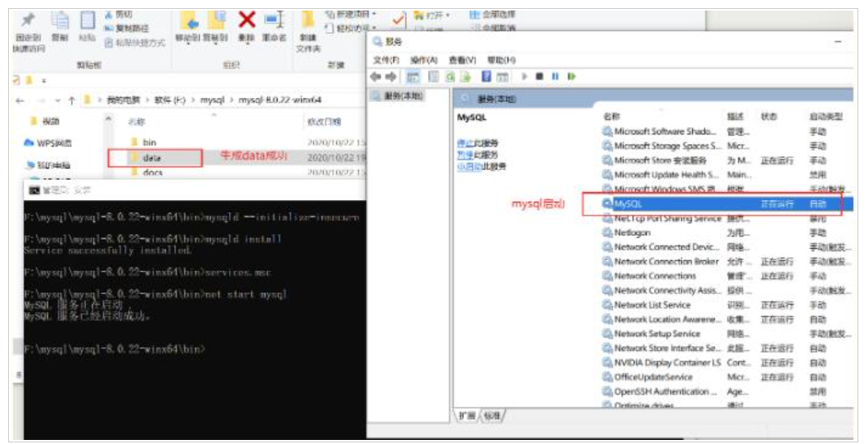
Task: Click mysql in the Explorer address path
Action: coord(212,100)
